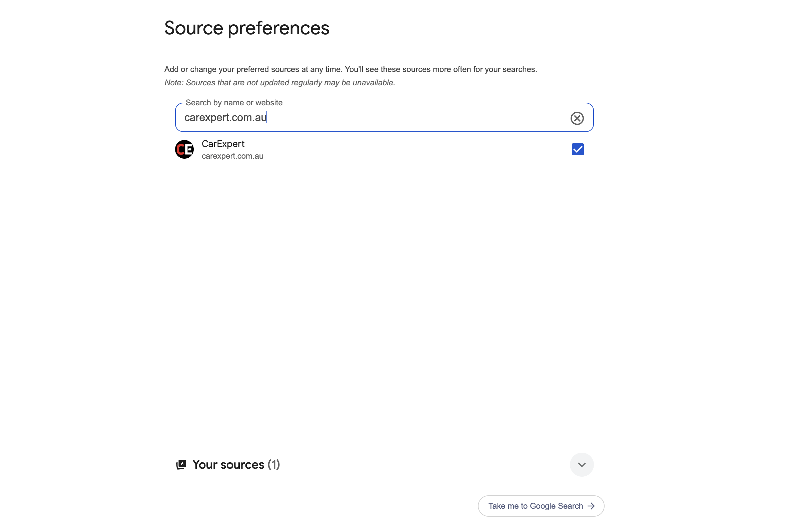Screen dimensions: 798x532
Task: Click the Search by name or website label
Action: pos(234,103)
